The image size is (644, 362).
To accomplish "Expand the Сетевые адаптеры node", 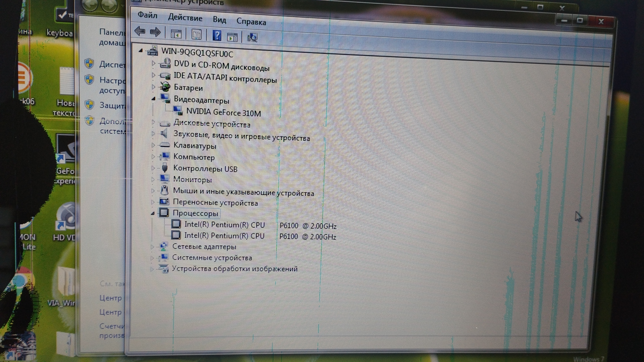I will (152, 247).
